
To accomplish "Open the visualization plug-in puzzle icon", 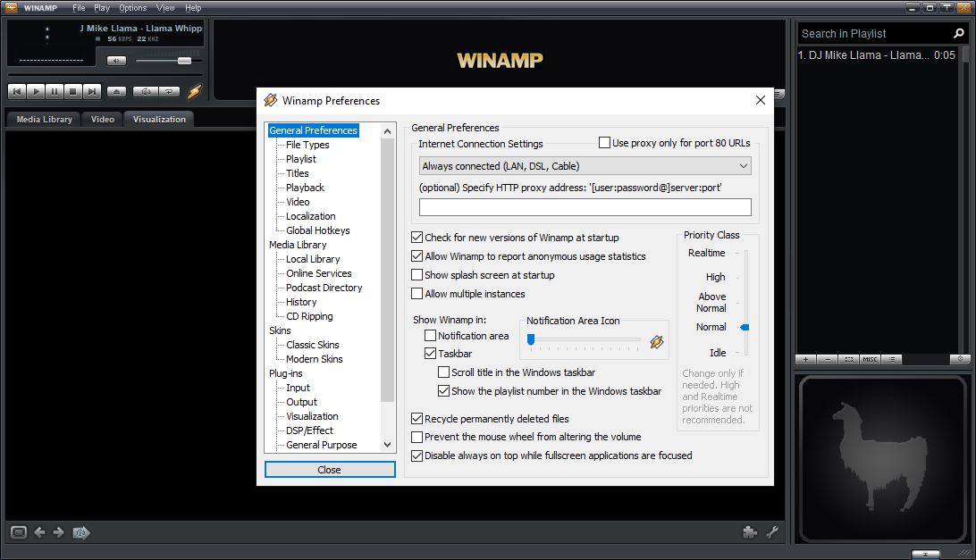I will pos(750,532).
